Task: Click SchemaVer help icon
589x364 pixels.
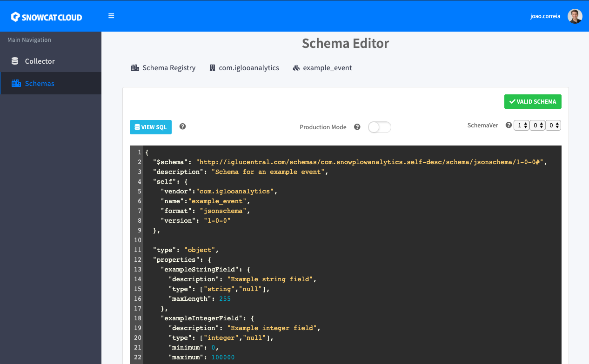Action: [509, 125]
